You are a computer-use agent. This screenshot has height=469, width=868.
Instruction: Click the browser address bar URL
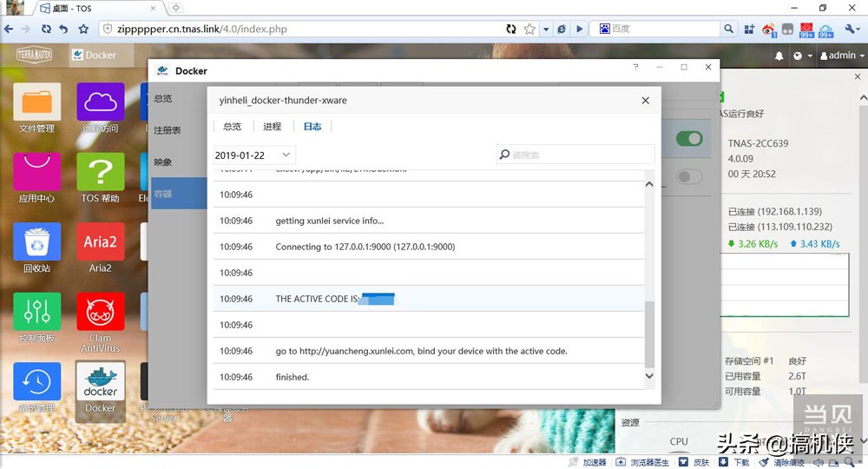[x=201, y=29]
